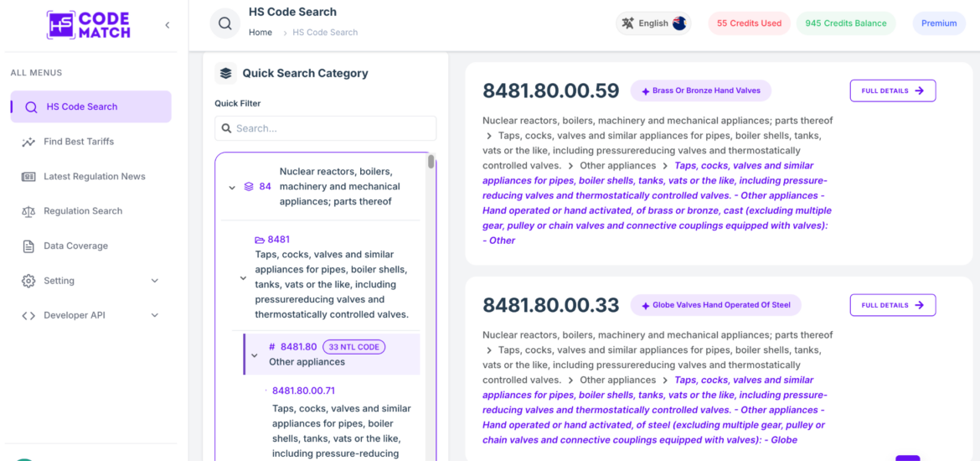Open the HS Code Search menu item
Viewport: 980px width, 461px height.
pos(90,106)
